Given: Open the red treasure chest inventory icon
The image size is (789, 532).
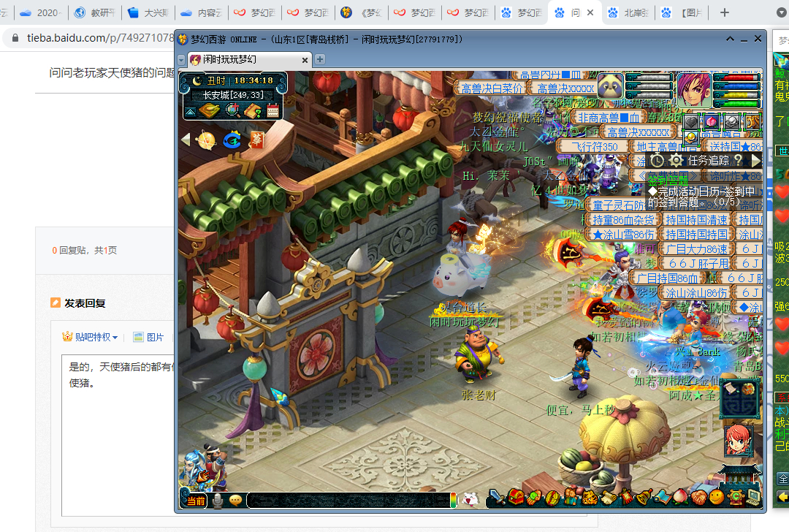Looking at the screenshot, I should click(516, 497).
